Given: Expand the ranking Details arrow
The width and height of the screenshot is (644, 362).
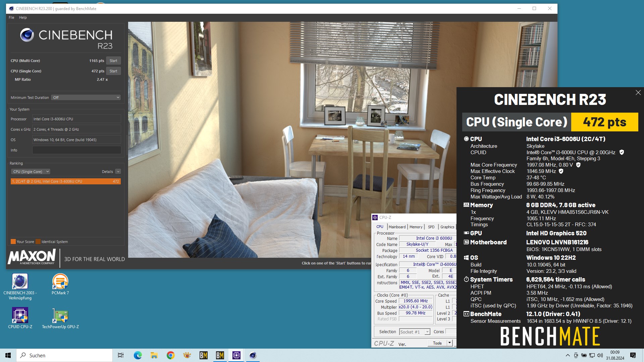Looking at the screenshot, I should click(x=118, y=172).
